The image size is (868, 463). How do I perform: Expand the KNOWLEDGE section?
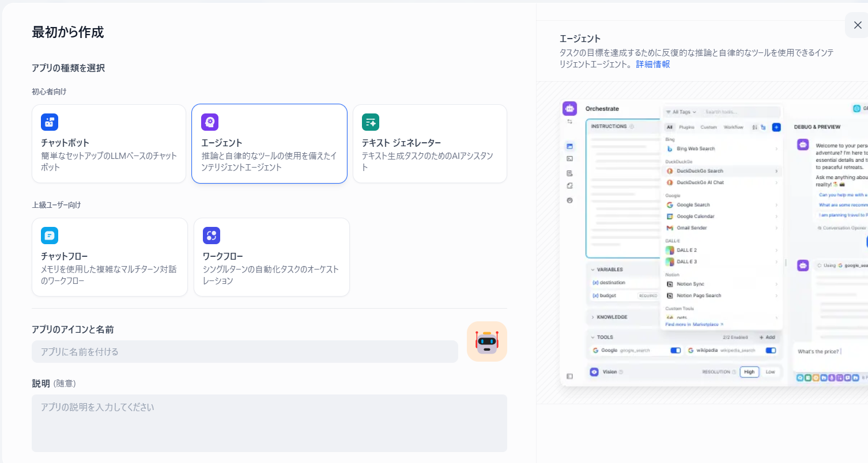click(593, 317)
